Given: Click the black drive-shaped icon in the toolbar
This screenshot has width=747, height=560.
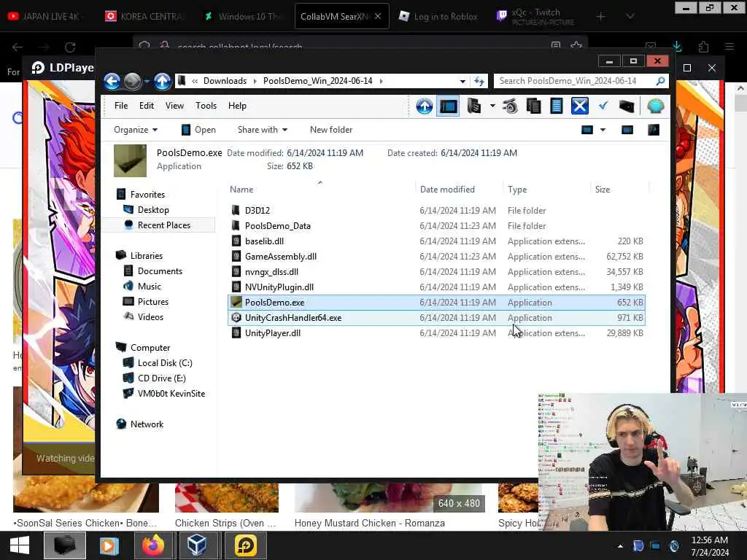Looking at the screenshot, I should (627, 106).
